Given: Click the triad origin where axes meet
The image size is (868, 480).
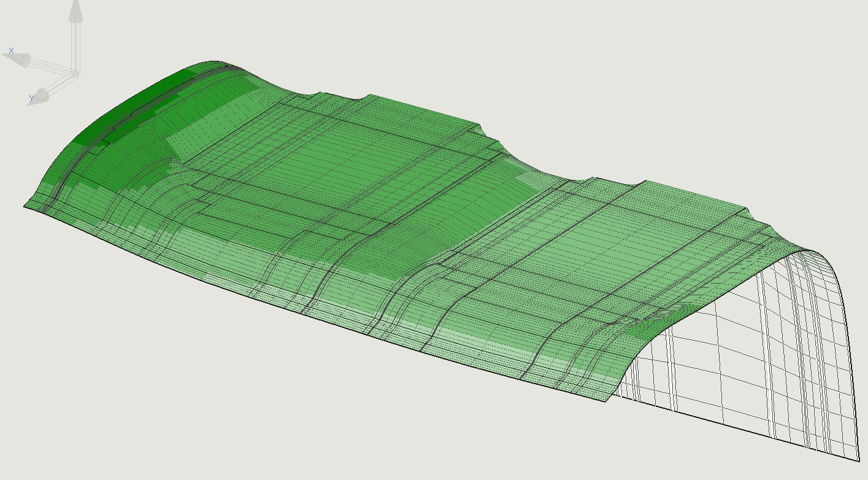Looking at the screenshot, I should coord(75,74).
